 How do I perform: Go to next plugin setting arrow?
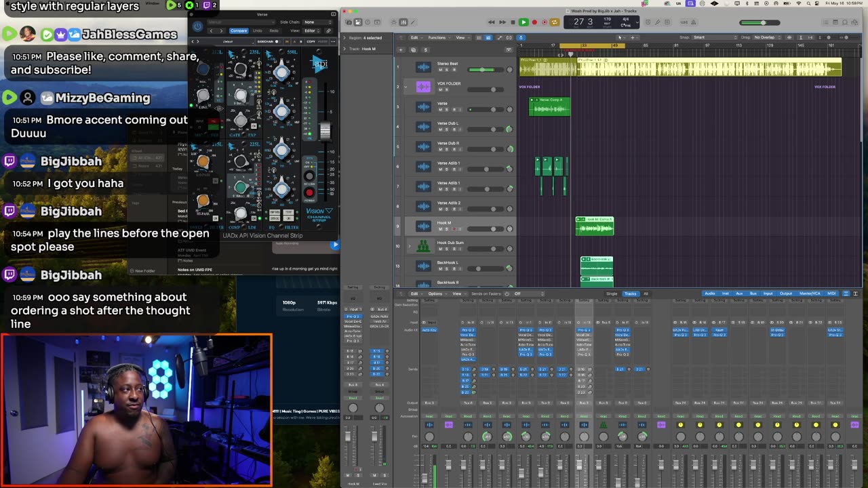coord(220,30)
